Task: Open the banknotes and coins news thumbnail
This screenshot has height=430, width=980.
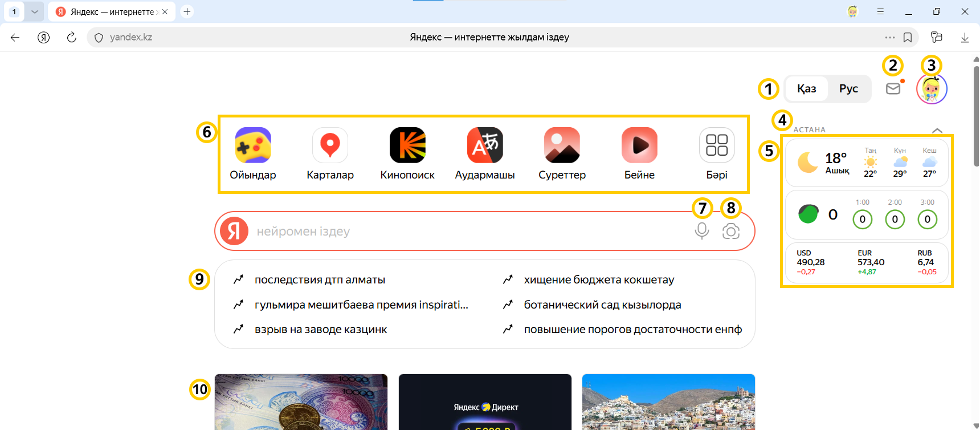Action: coord(301,402)
